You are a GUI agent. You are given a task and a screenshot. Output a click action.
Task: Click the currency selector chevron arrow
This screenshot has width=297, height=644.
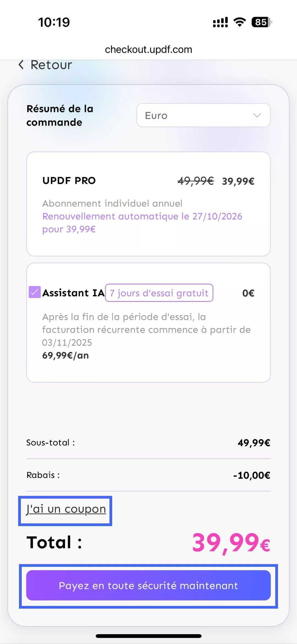pyautogui.click(x=257, y=115)
